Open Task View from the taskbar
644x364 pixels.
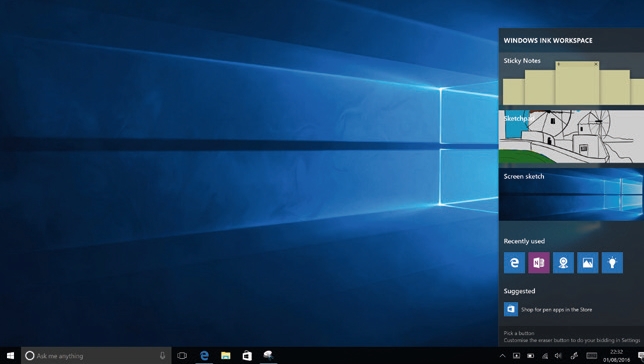pyautogui.click(x=182, y=356)
